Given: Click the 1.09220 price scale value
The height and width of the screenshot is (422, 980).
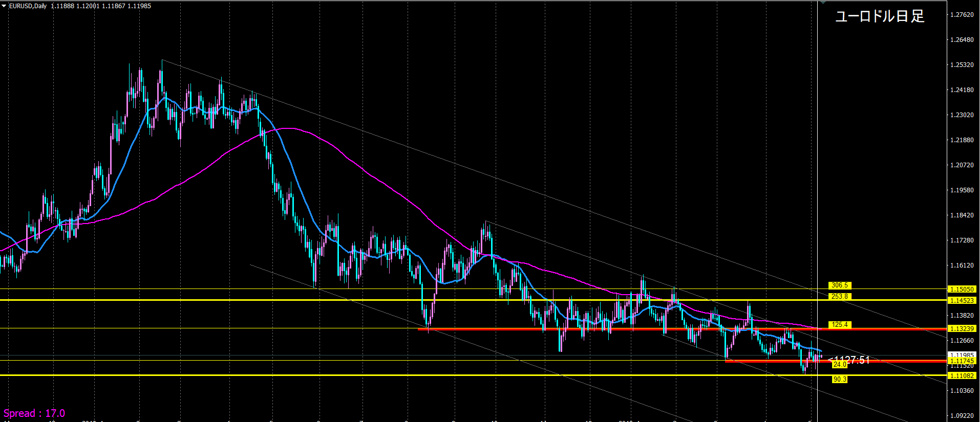Looking at the screenshot, I should pyautogui.click(x=962, y=416).
